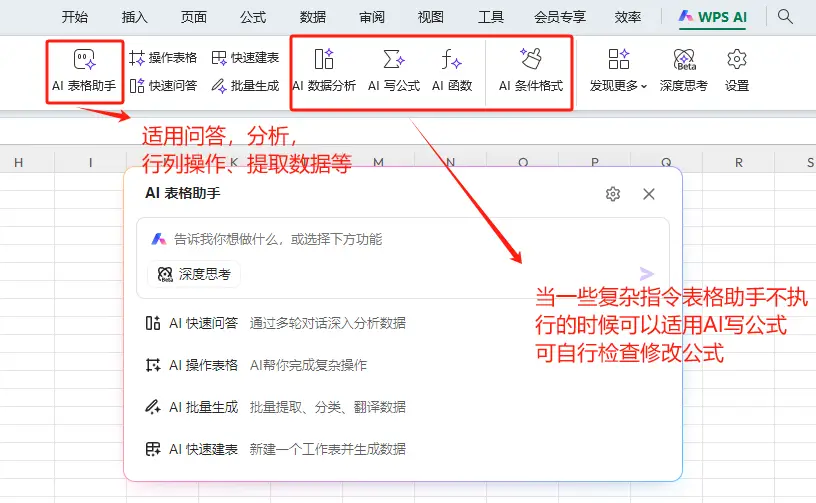816x503 pixels.
Task: Open the AI 表格助手 ribbon tool
Action: coord(84,72)
